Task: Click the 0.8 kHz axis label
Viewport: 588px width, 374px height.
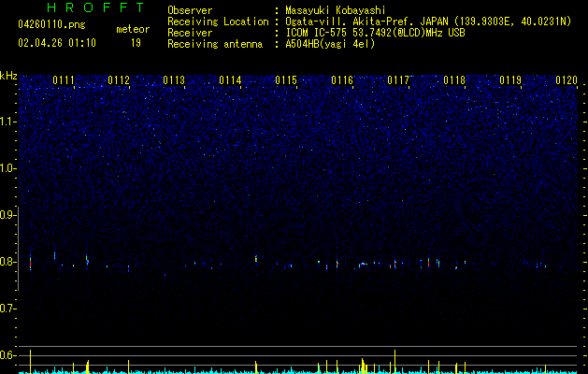Action: 8,262
